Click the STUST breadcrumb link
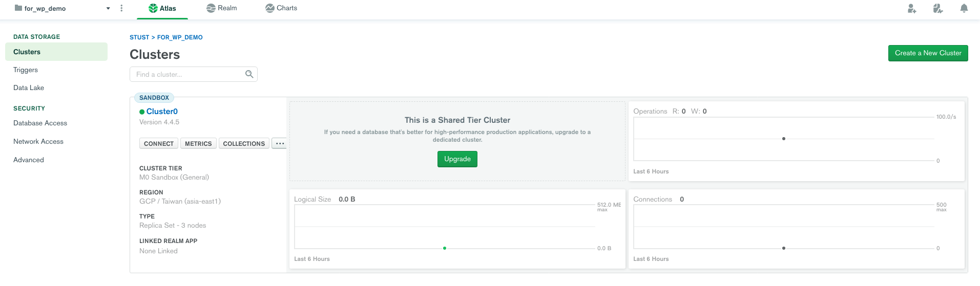 coord(139,37)
